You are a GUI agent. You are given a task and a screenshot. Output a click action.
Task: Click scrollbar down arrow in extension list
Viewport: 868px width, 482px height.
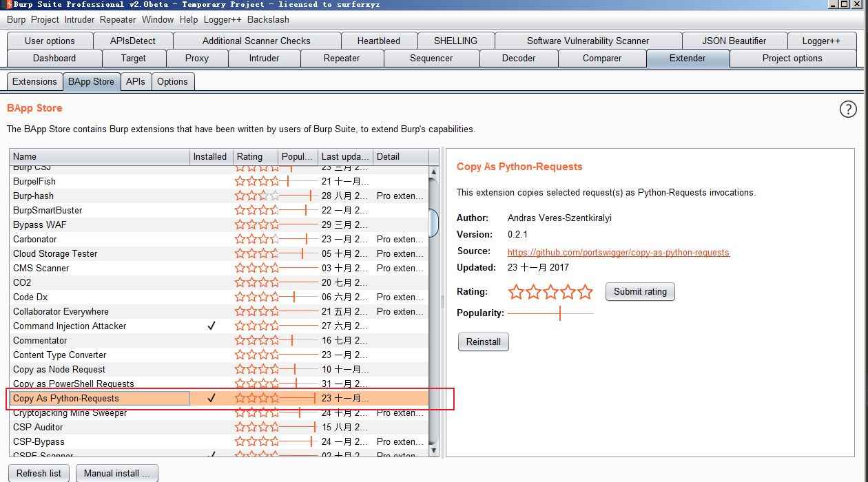pyautogui.click(x=433, y=450)
